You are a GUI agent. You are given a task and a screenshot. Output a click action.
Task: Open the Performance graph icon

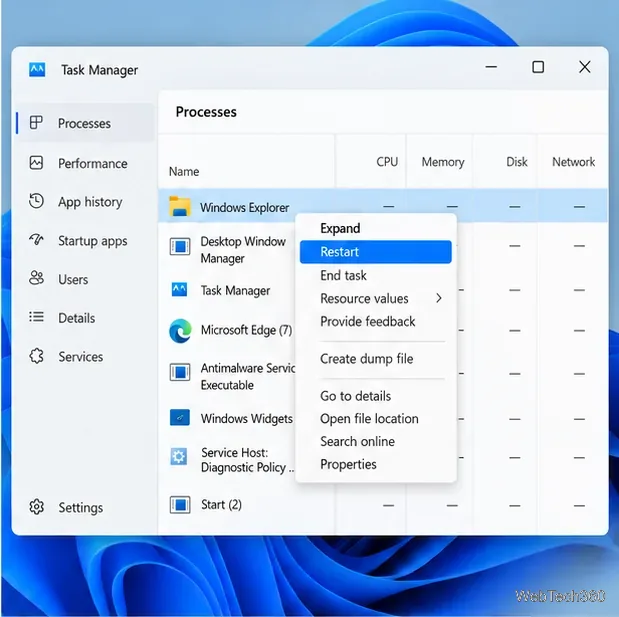tap(36, 163)
